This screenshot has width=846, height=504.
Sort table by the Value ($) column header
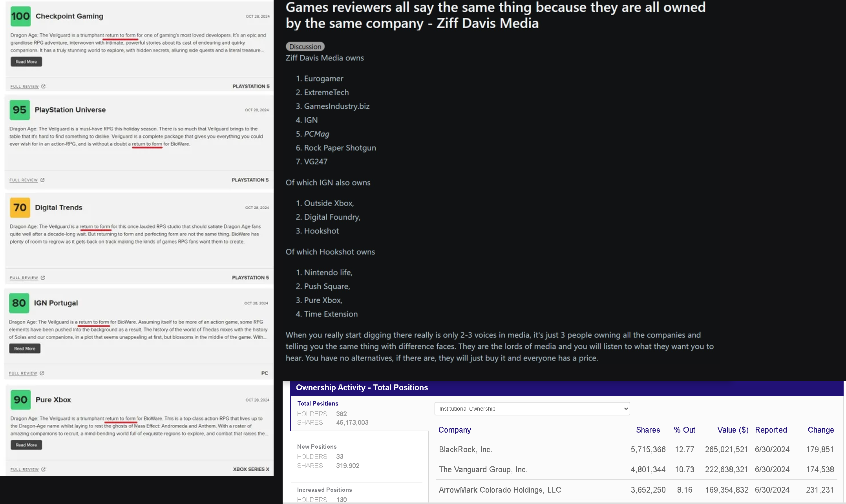(733, 430)
